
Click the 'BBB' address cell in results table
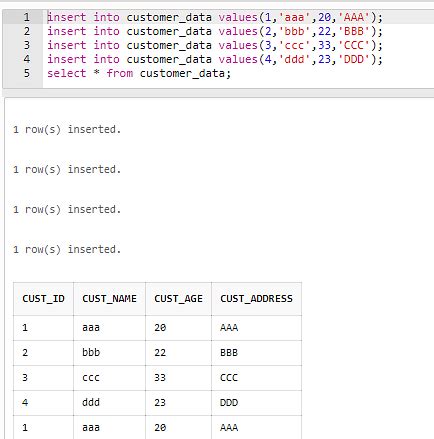(x=256, y=353)
